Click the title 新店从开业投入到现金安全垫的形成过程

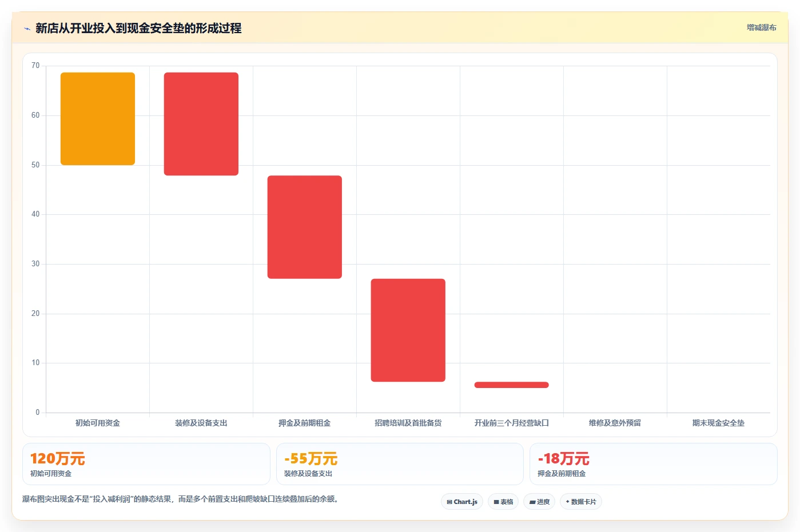(138, 29)
